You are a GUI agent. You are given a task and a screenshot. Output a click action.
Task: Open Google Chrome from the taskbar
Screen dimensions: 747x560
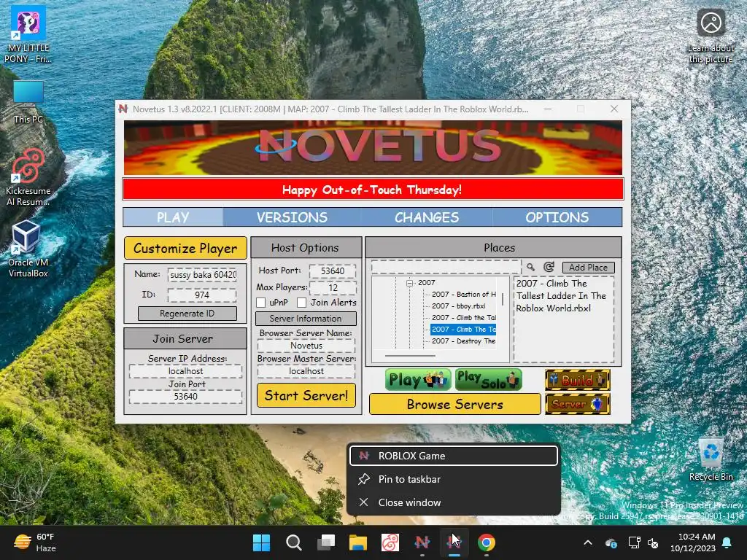486,542
